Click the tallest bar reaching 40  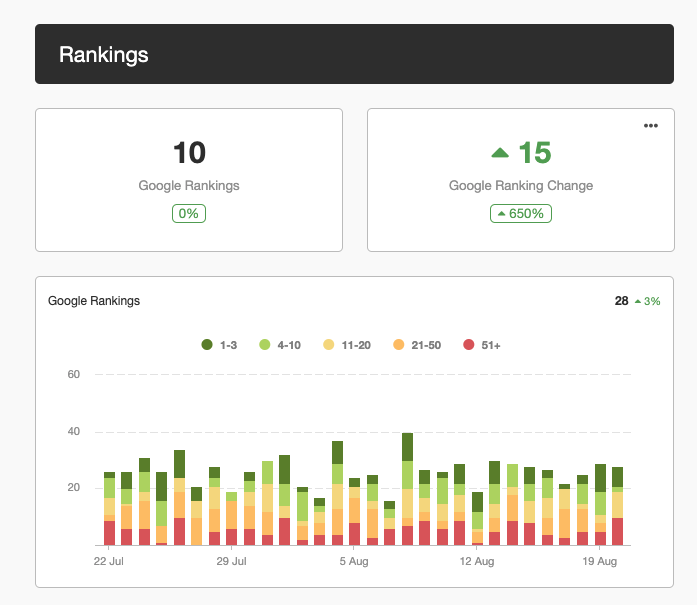407,489
